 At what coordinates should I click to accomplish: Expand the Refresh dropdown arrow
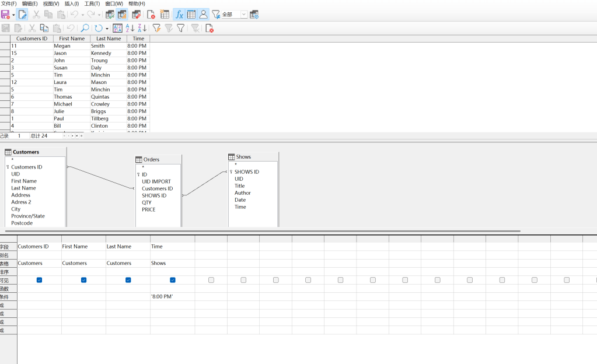click(107, 28)
